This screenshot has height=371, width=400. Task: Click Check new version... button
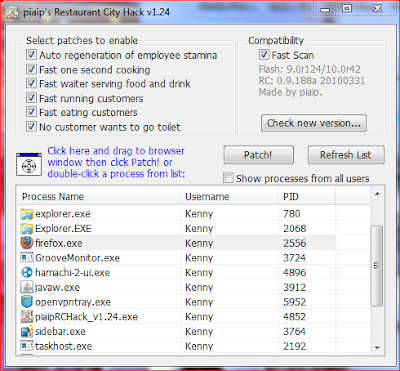(314, 123)
